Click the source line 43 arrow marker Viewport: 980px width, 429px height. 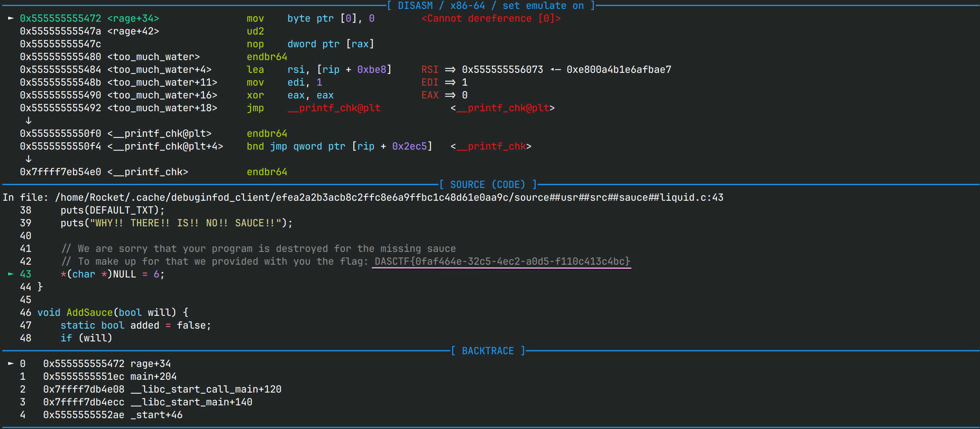[11, 274]
